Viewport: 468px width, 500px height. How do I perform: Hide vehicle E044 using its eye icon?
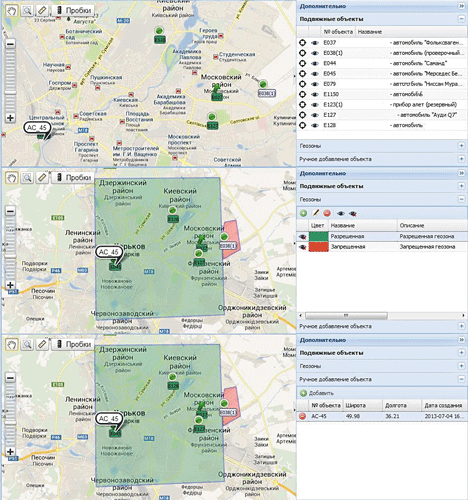[x=314, y=63]
